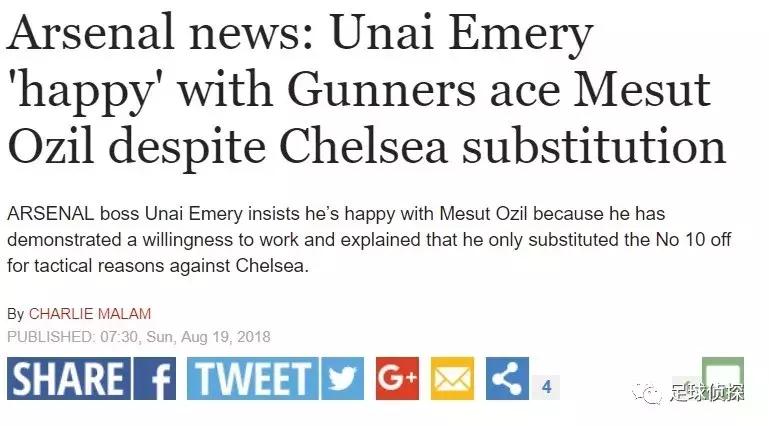
Task: Open author CHARLIE MALAM's profile link
Action: pyautogui.click(x=90, y=314)
